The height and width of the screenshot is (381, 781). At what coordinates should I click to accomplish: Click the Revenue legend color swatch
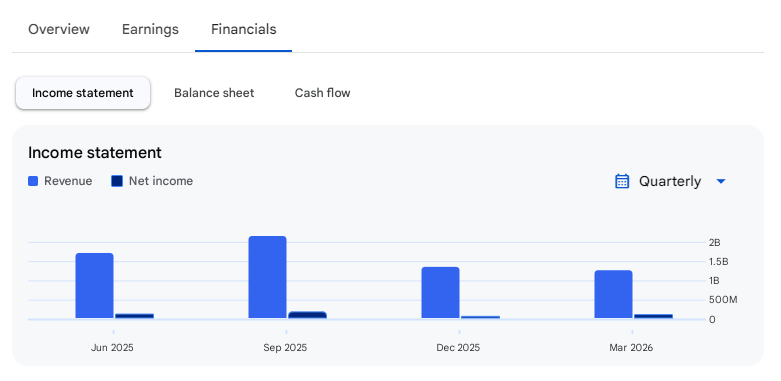point(33,181)
